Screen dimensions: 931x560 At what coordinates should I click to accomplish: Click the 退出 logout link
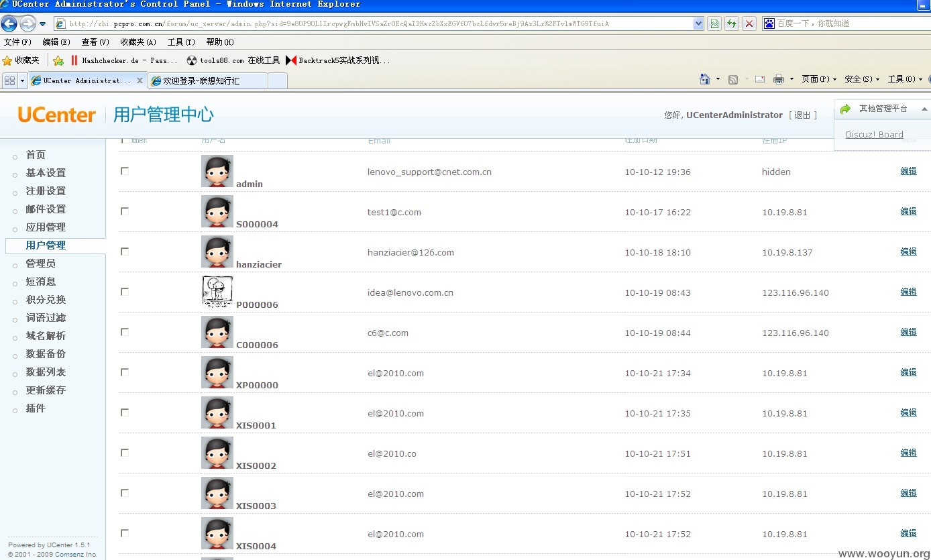pos(803,115)
